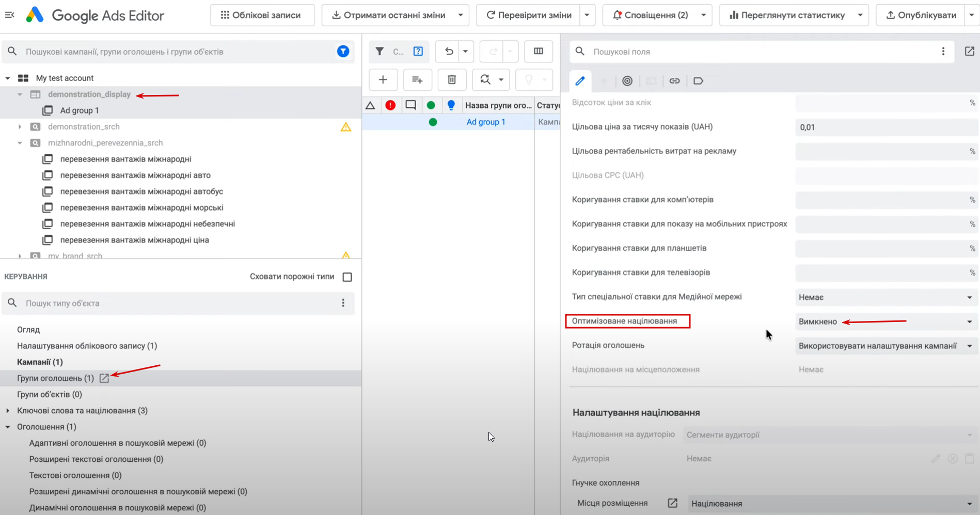980x515 pixels.
Task: Open the undo history dropdown arrow
Action: coord(465,51)
